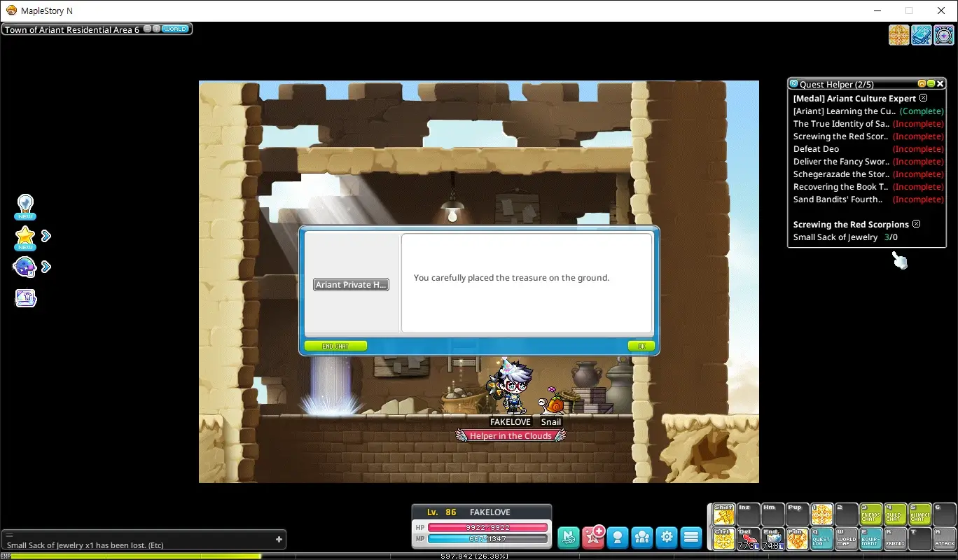
Task: Click the OK button in the dialog
Action: [641, 346]
